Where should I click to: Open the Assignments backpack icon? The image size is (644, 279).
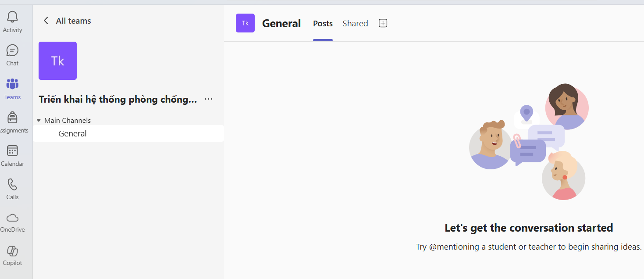coord(12,118)
